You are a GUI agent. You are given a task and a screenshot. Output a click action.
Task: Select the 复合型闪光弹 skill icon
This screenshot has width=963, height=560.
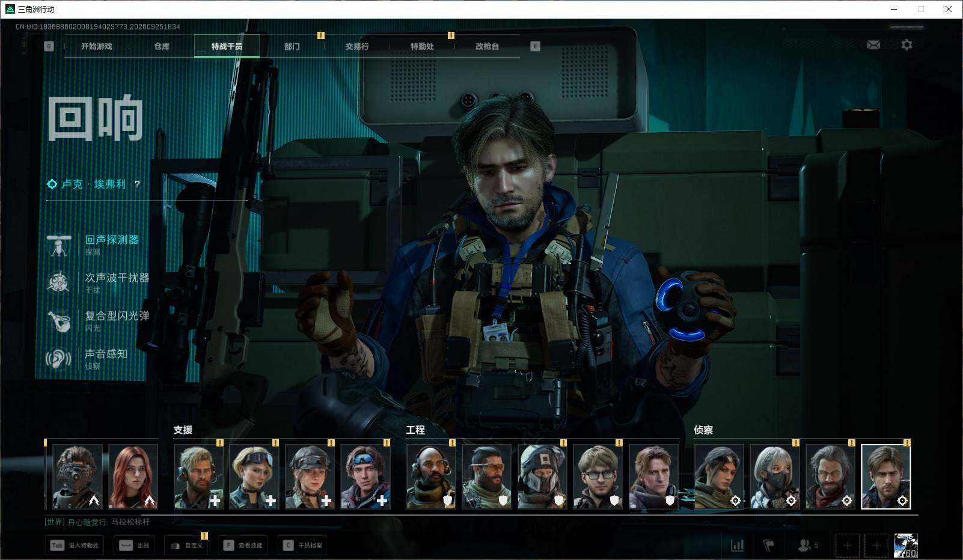point(59,321)
